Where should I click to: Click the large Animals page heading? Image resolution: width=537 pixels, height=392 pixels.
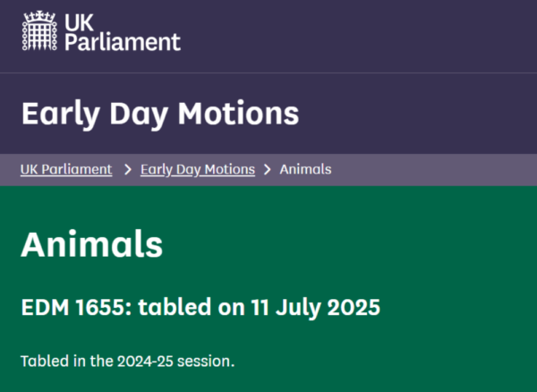click(x=91, y=244)
